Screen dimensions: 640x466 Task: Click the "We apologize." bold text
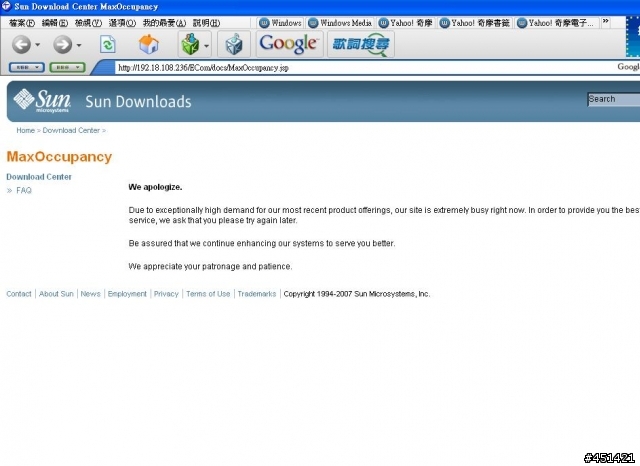(x=155, y=187)
